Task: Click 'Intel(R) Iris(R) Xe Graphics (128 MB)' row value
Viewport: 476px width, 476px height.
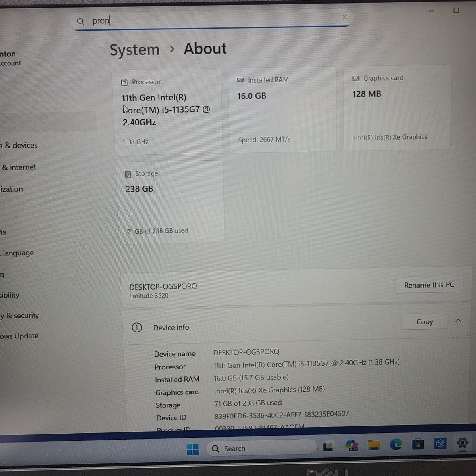Action: point(269,390)
